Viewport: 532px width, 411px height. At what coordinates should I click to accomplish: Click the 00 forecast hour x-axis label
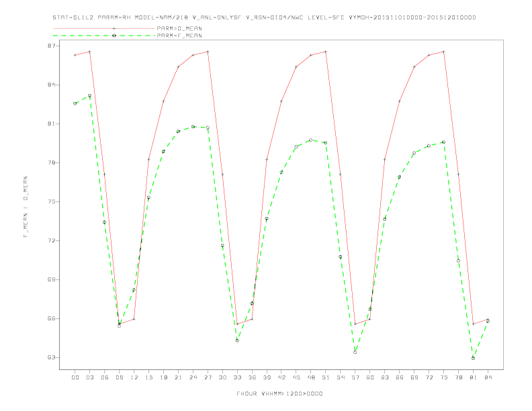75,377
